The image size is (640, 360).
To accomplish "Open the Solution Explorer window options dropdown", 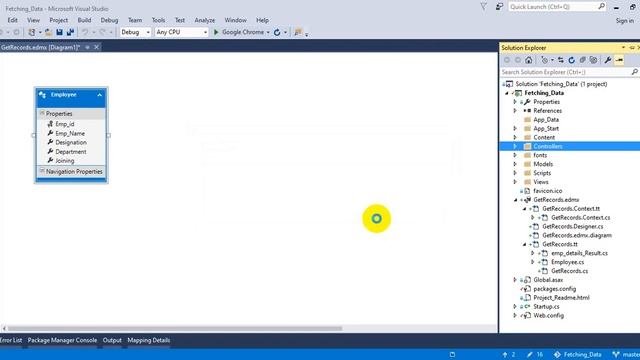I will (x=623, y=48).
